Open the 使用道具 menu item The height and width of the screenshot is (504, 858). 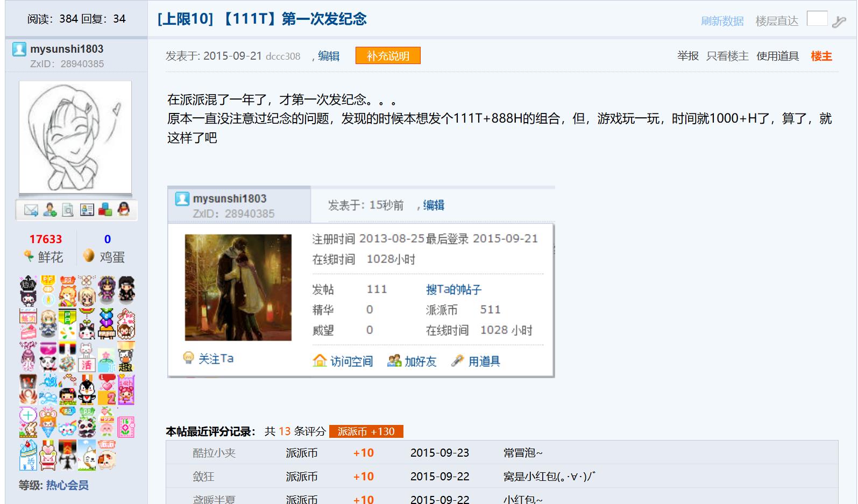(x=777, y=56)
